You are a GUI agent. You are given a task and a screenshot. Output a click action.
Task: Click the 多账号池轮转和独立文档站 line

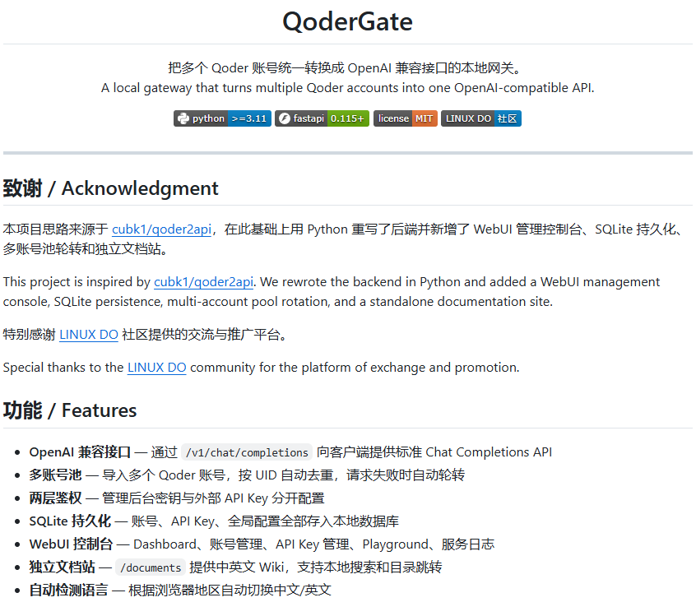86,249
